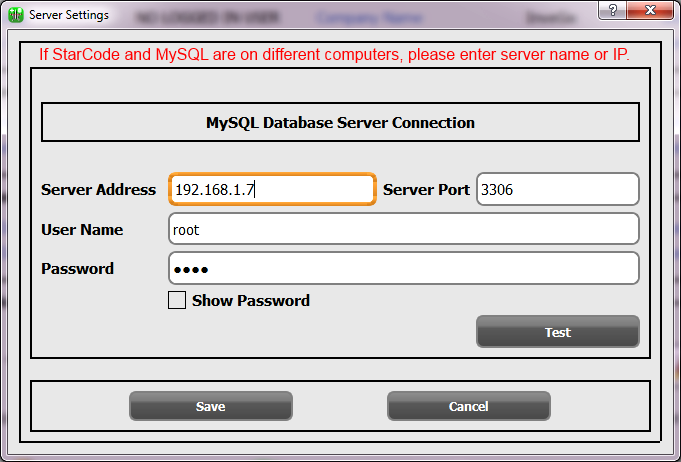The height and width of the screenshot is (462, 681).
Task: Save the server settings
Action: pyautogui.click(x=210, y=406)
